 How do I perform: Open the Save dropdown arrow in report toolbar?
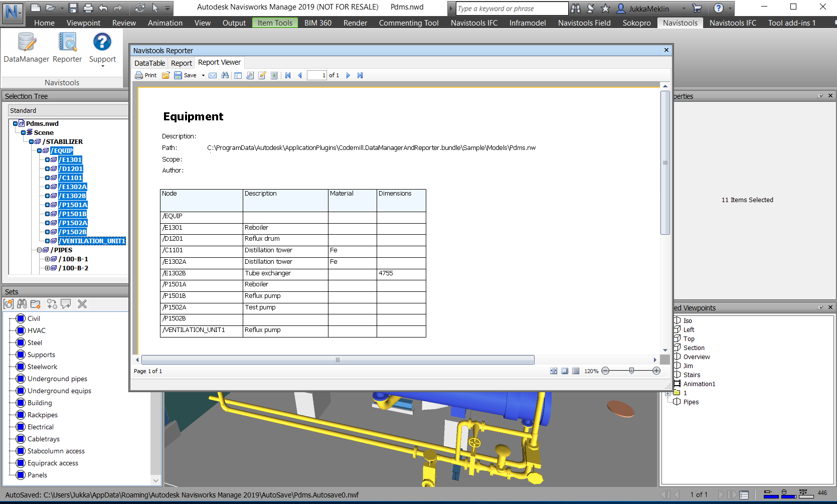(x=203, y=76)
